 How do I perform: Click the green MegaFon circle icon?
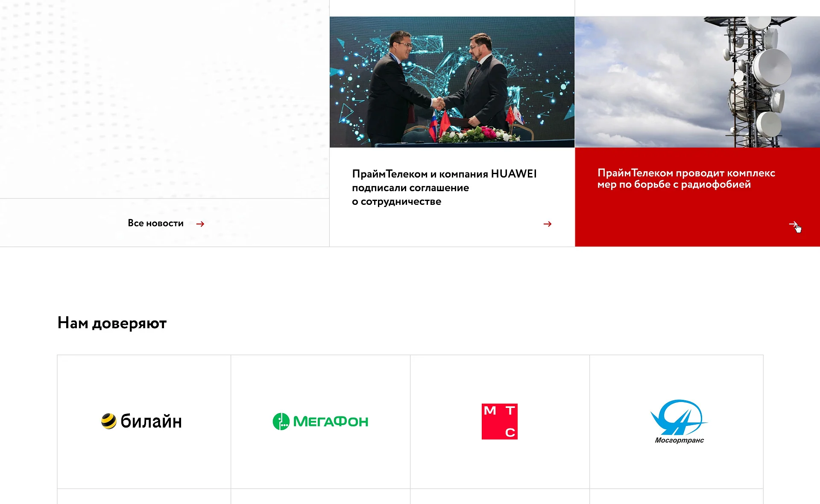coord(281,422)
